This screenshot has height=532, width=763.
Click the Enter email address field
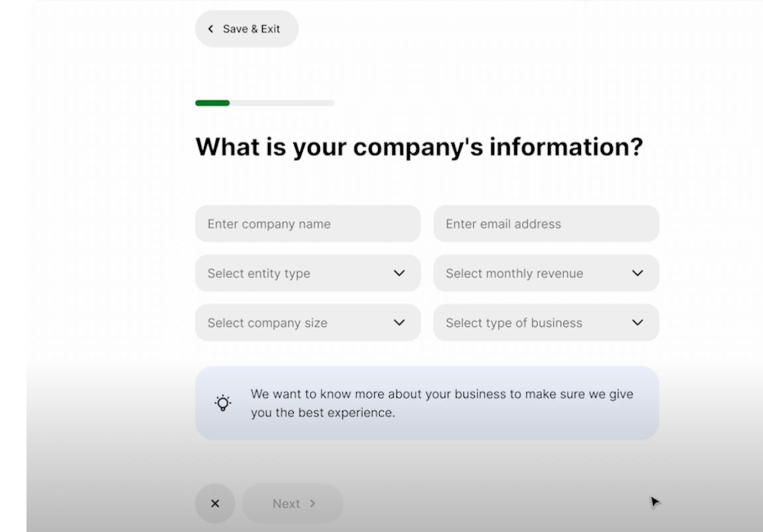pos(545,224)
